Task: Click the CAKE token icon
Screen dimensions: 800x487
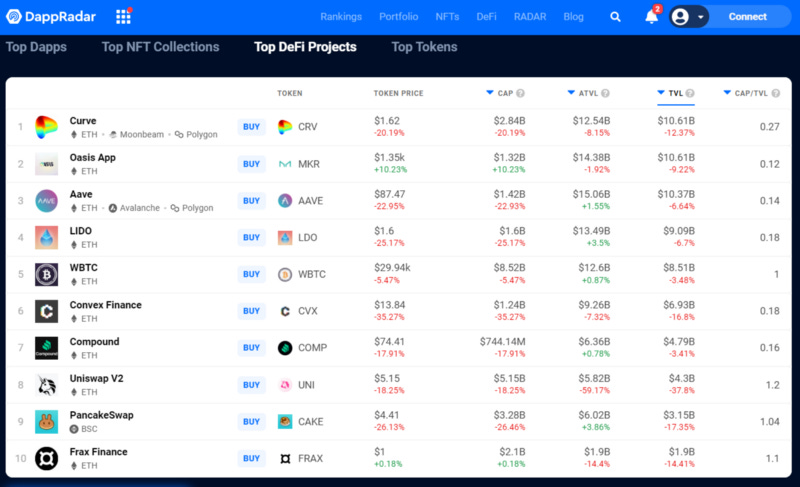Action: pyautogui.click(x=285, y=422)
